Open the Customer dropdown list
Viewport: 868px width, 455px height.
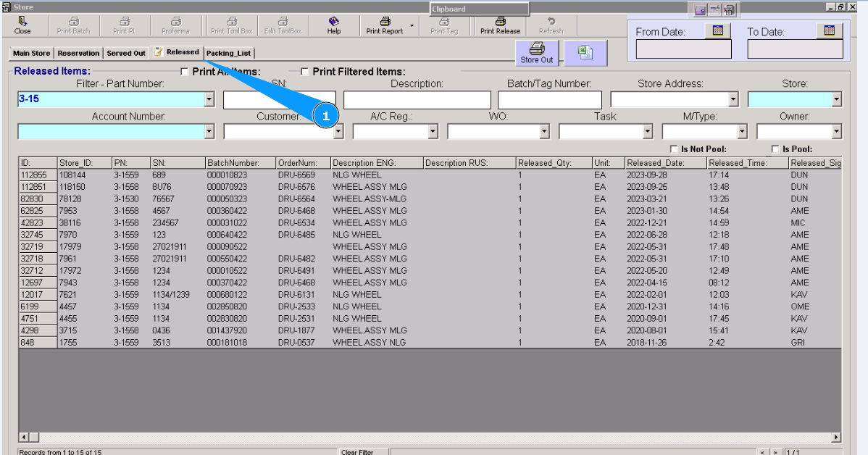pos(338,132)
